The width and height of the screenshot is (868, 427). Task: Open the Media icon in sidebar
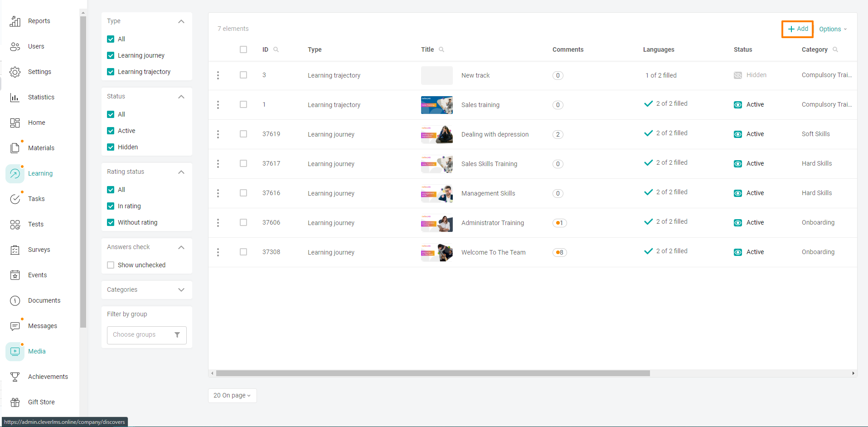click(x=15, y=351)
